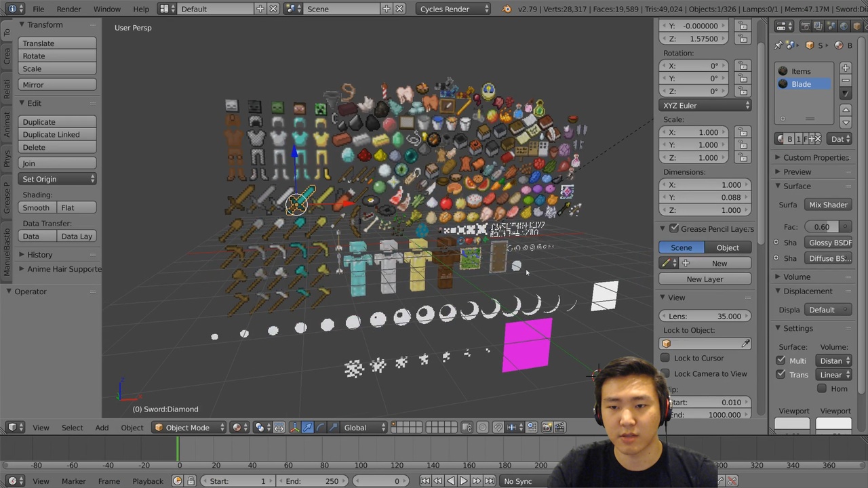
Task: Open the Set Origin dropdown
Action: click(58, 179)
